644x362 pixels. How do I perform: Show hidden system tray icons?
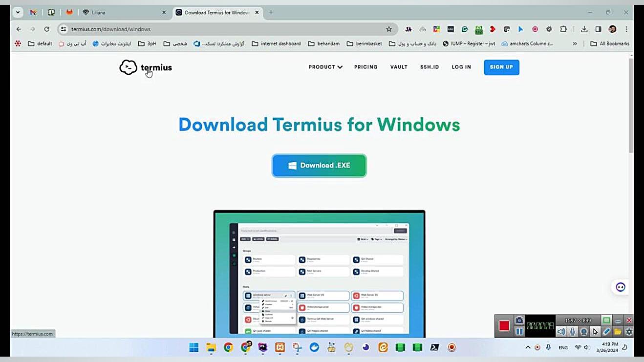tap(528, 347)
